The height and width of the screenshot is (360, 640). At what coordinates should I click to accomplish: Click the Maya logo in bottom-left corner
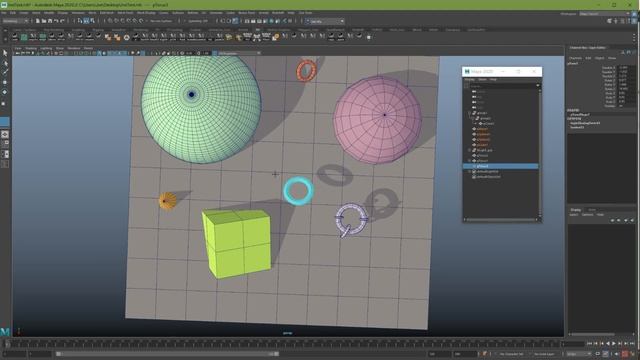[x=5, y=331]
